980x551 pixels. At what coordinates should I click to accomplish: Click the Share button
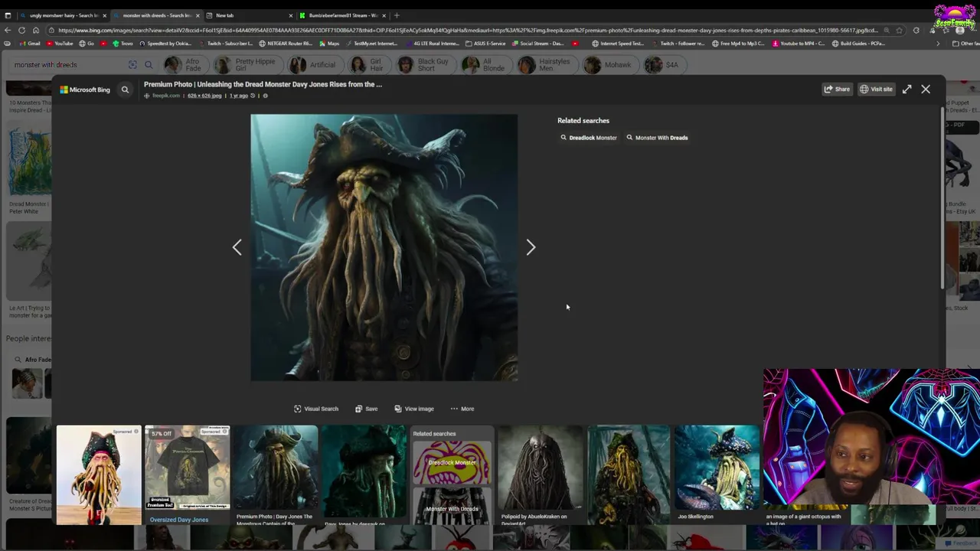(837, 90)
